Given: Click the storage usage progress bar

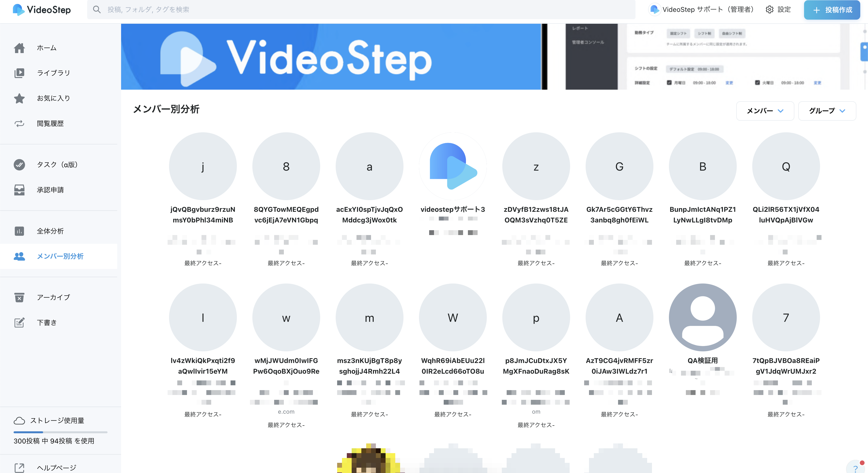Looking at the screenshot, I should [x=60, y=432].
